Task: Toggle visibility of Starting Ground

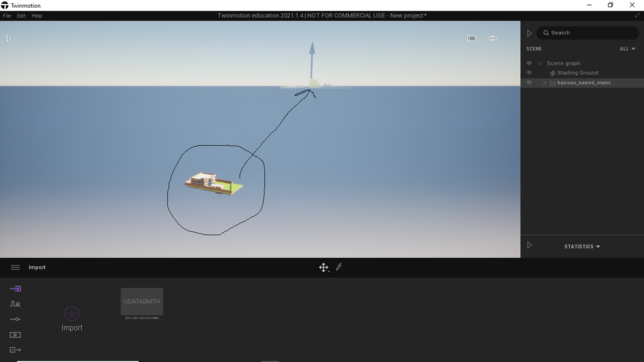Action: point(529,73)
